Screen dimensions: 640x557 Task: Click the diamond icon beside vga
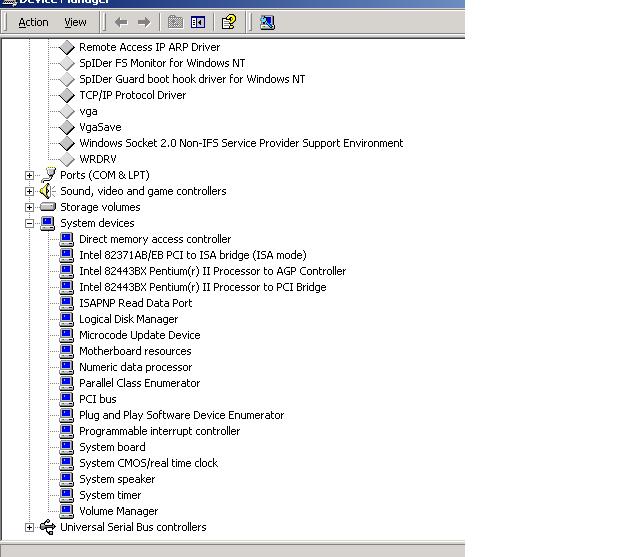click(67, 111)
